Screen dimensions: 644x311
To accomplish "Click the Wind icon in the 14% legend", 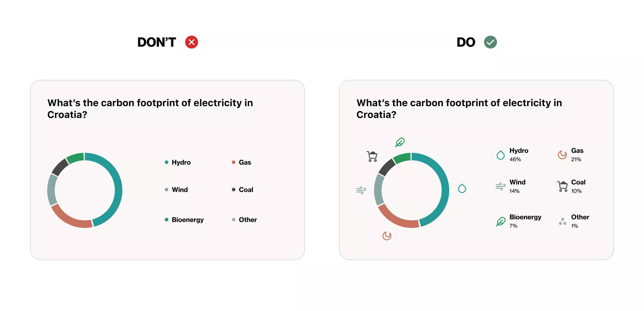I will point(500,186).
